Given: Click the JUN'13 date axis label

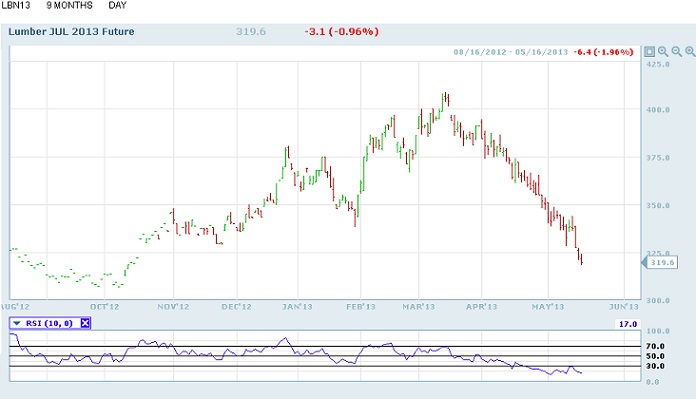Looking at the screenshot, I should tap(624, 307).
